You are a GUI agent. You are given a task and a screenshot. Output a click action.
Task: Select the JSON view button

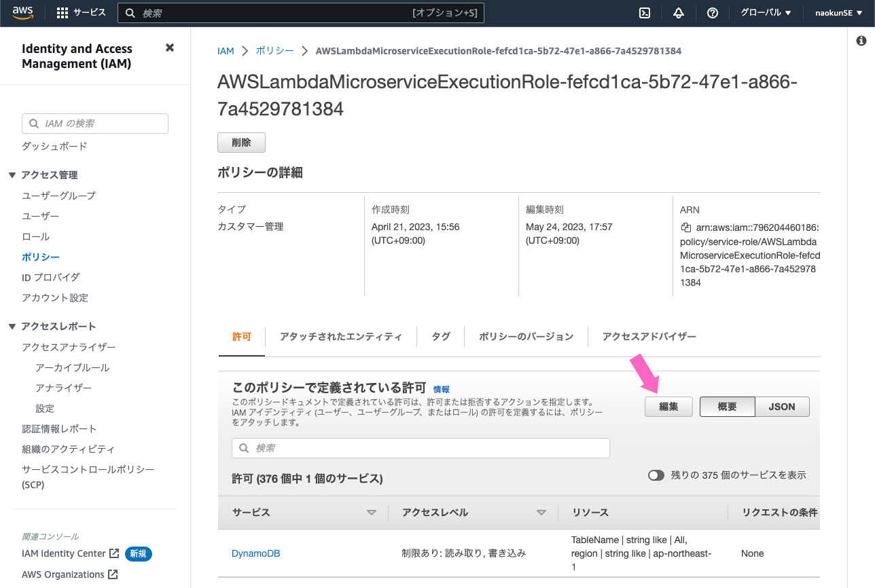(782, 407)
